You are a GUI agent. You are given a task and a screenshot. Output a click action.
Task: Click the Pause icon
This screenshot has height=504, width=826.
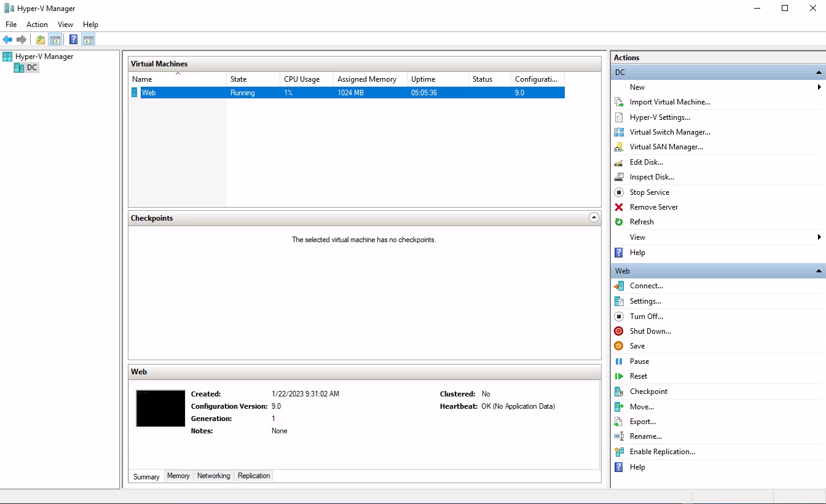[619, 361]
